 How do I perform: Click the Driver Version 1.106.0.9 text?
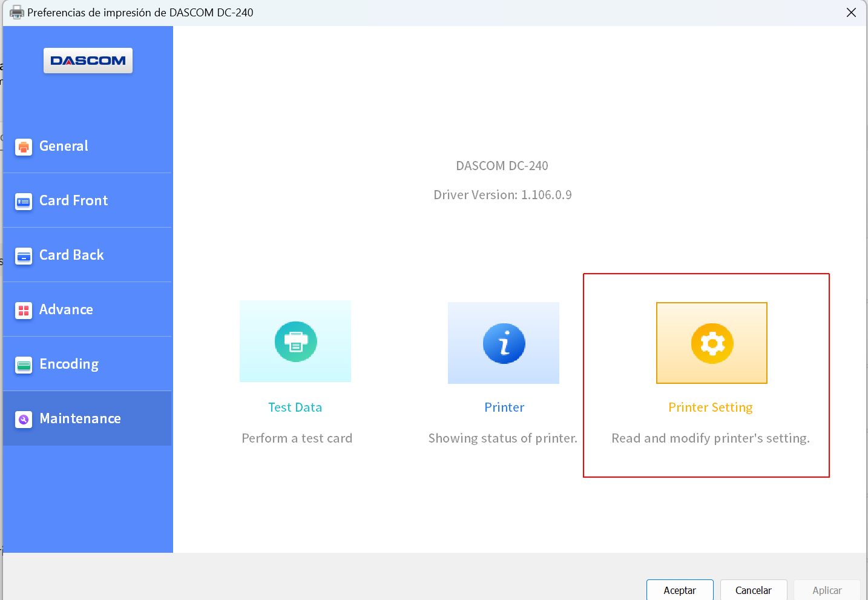(x=502, y=195)
